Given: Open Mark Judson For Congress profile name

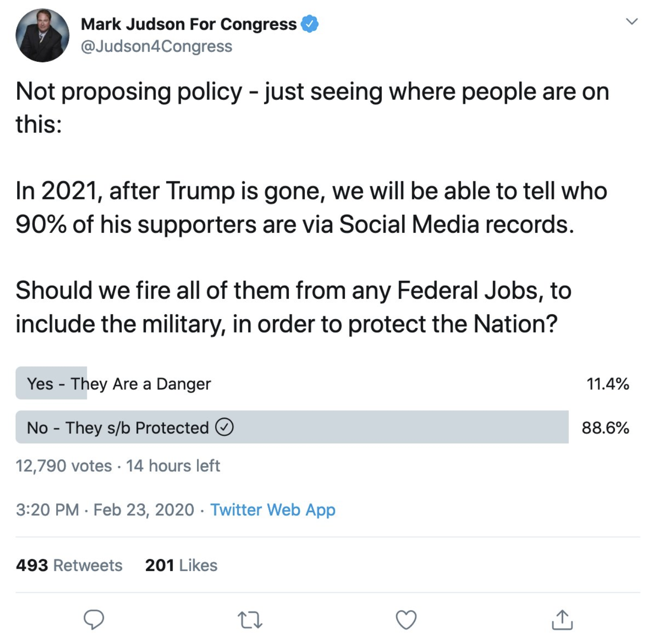Looking at the screenshot, I should pos(189,24).
